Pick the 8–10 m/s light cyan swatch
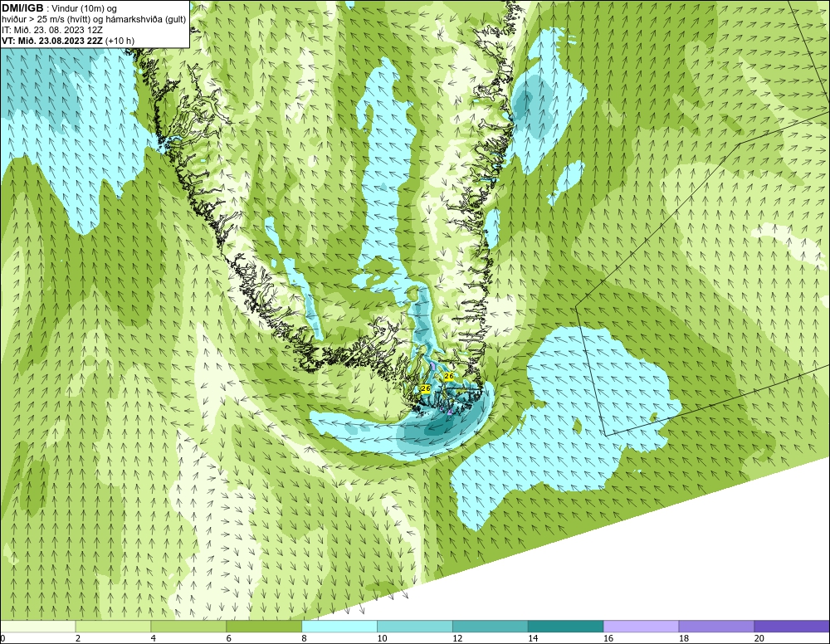The height and width of the screenshot is (644, 830). [339, 627]
